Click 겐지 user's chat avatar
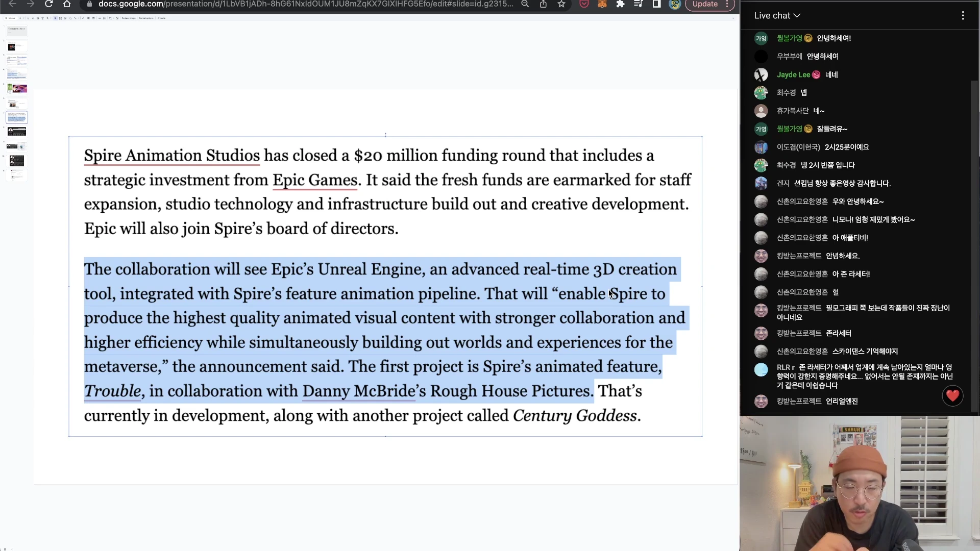 pos(761,184)
